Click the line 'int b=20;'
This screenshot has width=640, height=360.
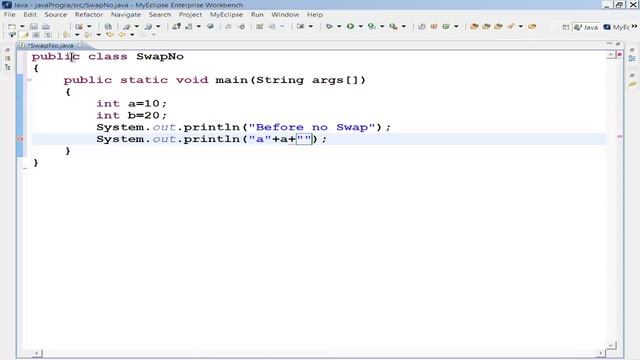click(x=131, y=116)
